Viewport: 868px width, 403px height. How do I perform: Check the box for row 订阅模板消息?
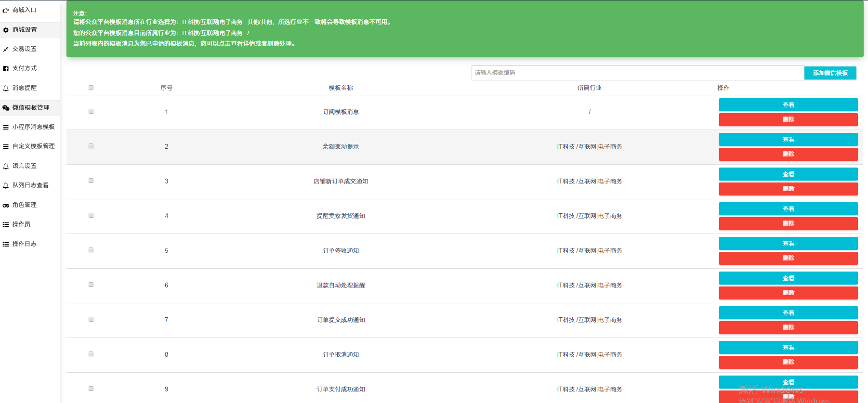[x=91, y=111]
